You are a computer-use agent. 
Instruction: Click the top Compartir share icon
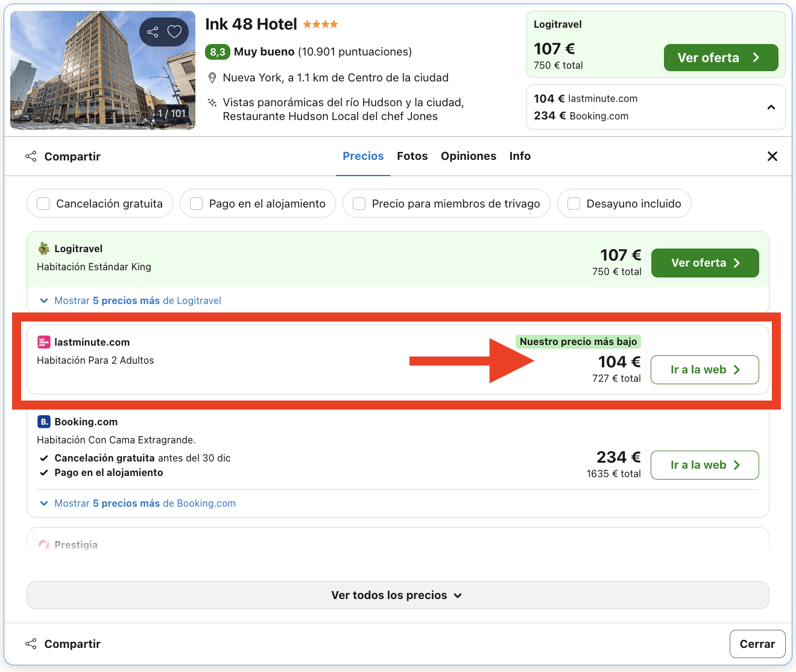31,156
